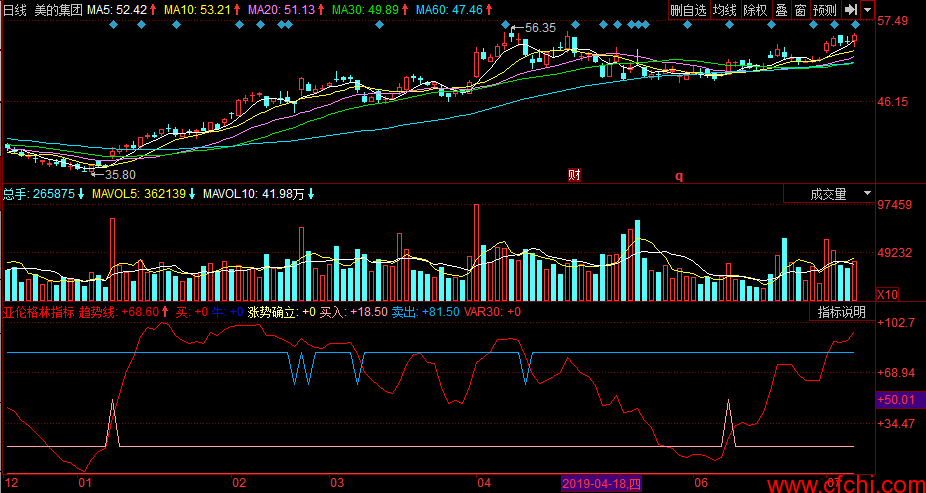Click the 亚伦格林指标 indicator name
Screen dimensions: 926x493
(x=39, y=312)
